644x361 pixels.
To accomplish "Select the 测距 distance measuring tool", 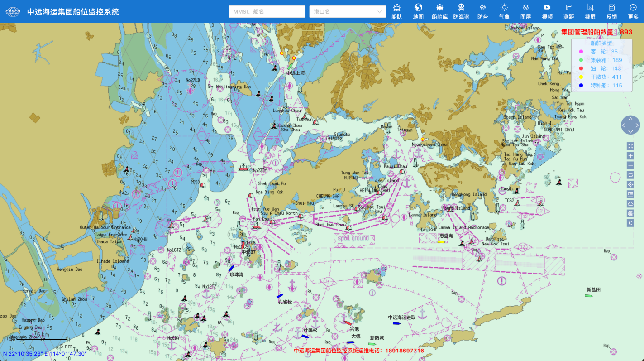I will (568, 11).
